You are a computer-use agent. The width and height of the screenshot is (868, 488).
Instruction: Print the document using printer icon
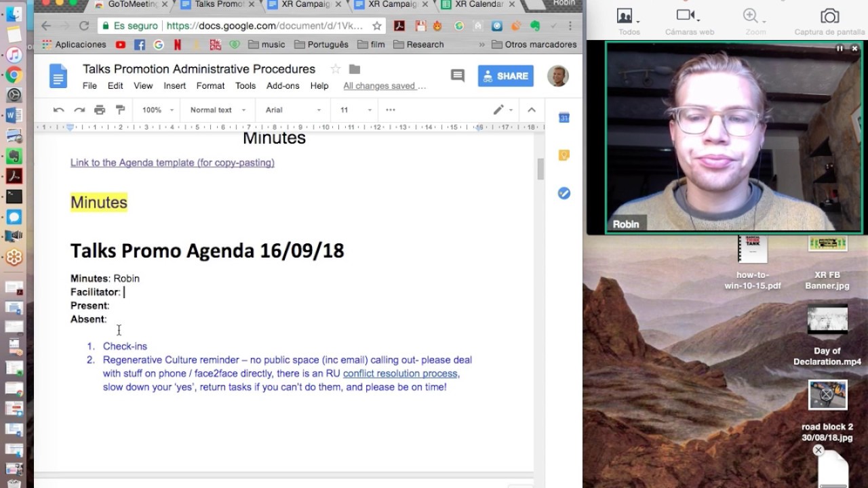(x=100, y=110)
